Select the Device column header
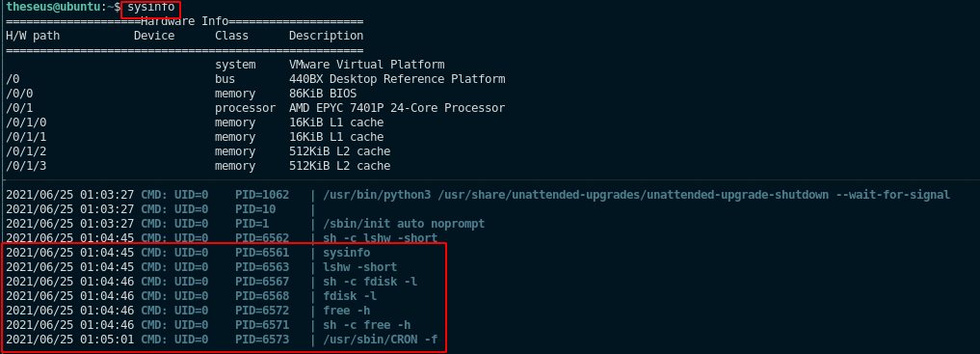The width and height of the screenshot is (980, 354). pyautogui.click(x=154, y=36)
